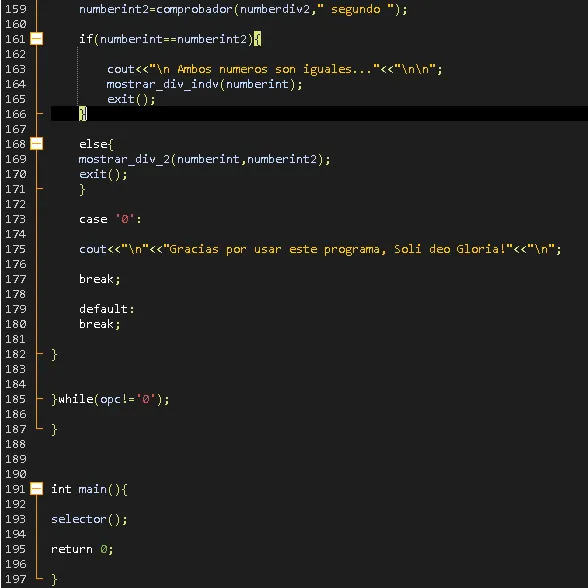Click the 'segundo' string literal
This screenshot has height=588, width=588.
[x=356, y=9]
